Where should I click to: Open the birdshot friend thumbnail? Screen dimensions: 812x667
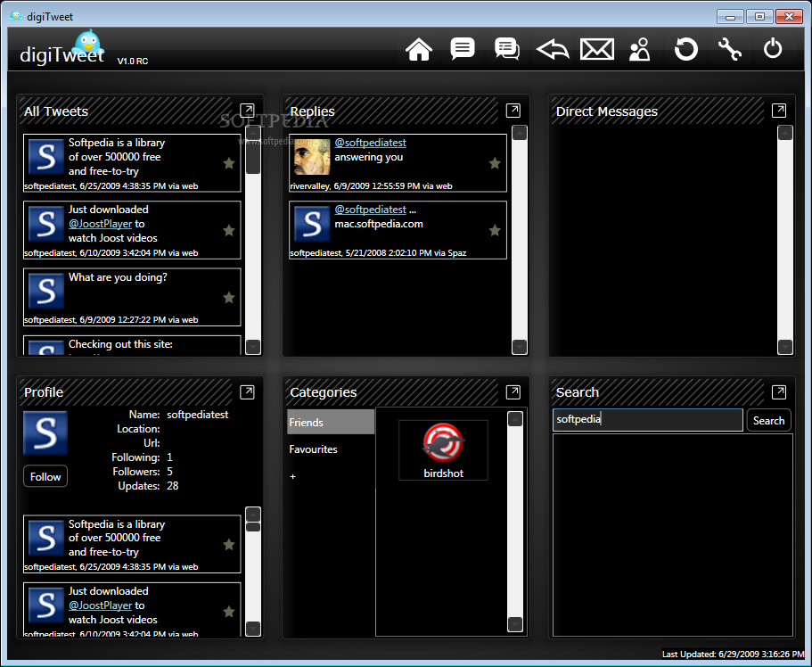(x=443, y=449)
